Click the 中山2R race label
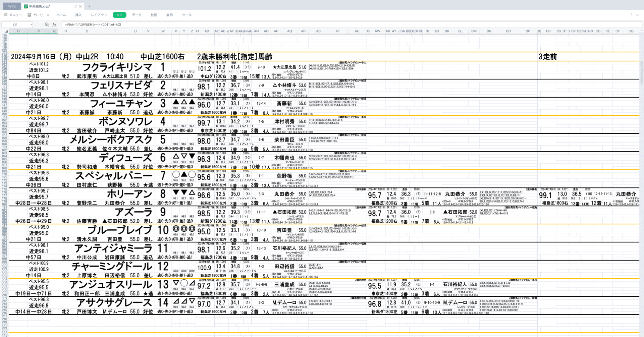 [87, 57]
